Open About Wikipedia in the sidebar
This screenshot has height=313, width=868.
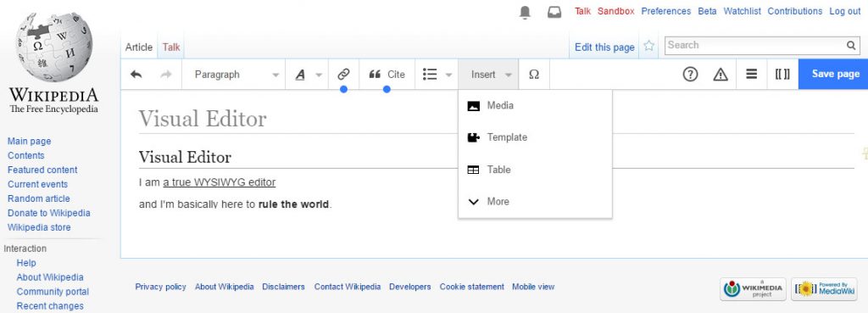pos(50,277)
